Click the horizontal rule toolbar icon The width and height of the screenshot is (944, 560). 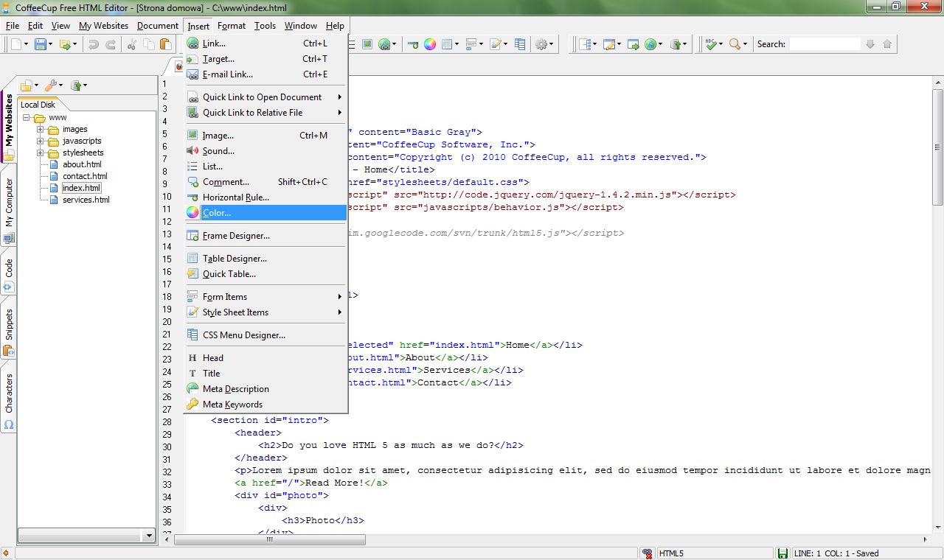point(413,44)
